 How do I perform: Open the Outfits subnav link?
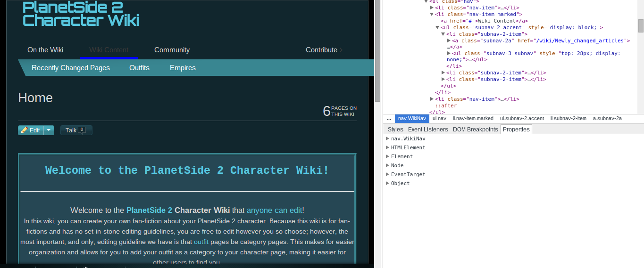pyautogui.click(x=139, y=68)
